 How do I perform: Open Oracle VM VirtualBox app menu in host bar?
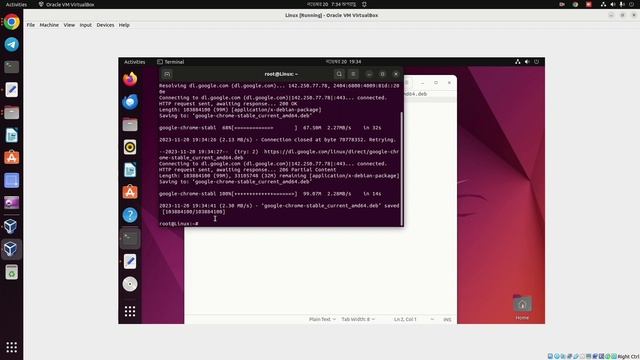point(66,4)
